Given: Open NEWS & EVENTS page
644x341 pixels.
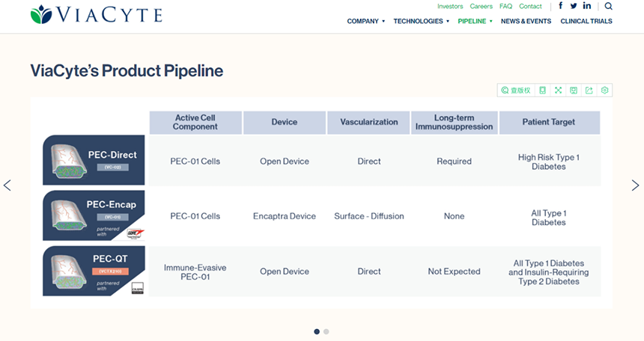Looking at the screenshot, I should (526, 22).
